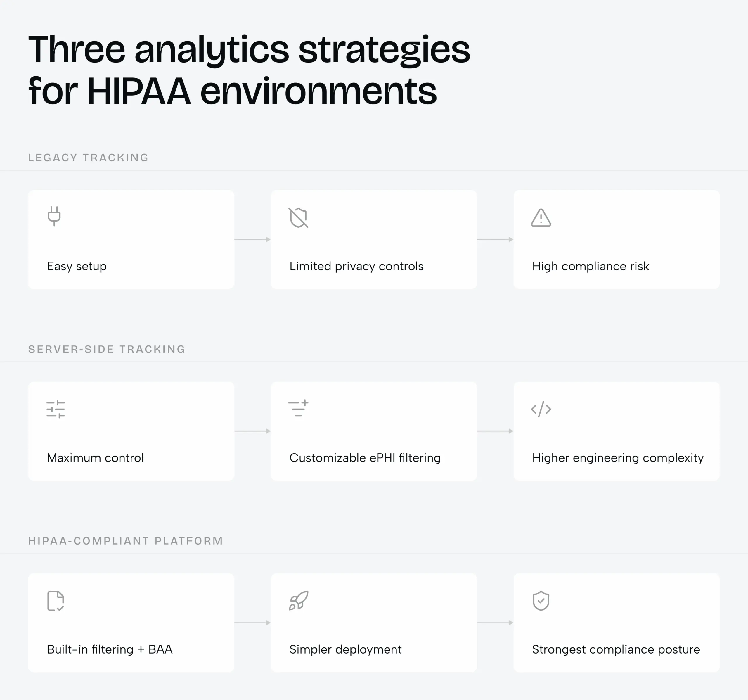Select the 'Strongest compliance posture' text
This screenshot has width=748, height=700.
tap(616, 649)
